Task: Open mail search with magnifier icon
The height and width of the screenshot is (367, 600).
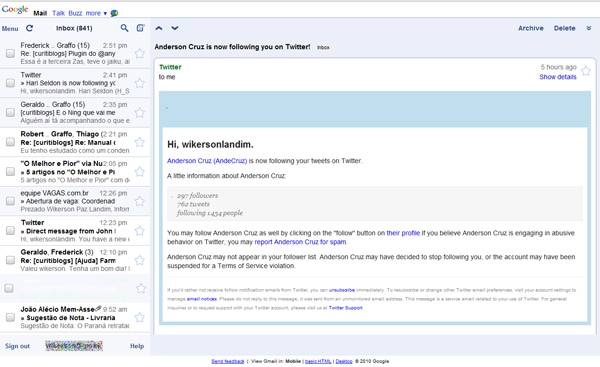Action: click(124, 28)
